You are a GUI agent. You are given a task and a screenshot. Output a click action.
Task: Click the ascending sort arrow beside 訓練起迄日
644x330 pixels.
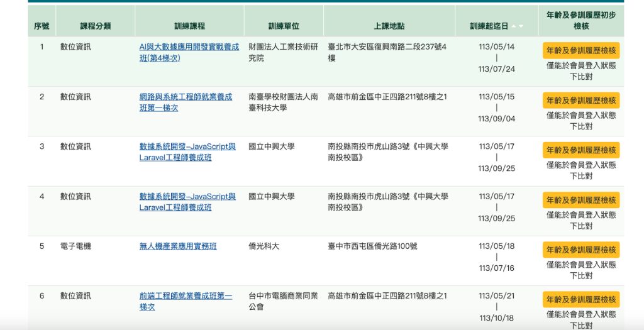[514, 26]
